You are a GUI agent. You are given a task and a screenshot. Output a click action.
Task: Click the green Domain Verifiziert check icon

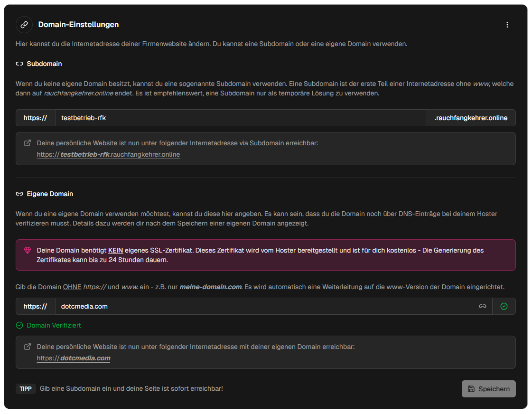click(x=19, y=326)
